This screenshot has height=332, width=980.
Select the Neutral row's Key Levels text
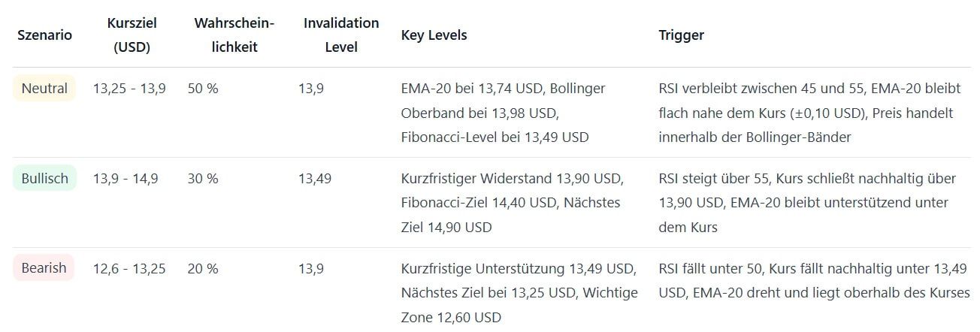[x=503, y=113]
